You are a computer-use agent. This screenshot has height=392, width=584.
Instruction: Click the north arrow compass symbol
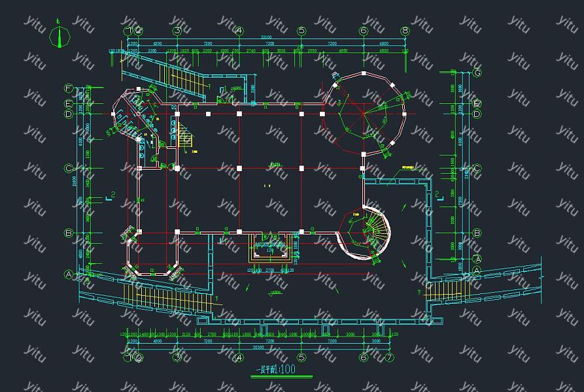[x=60, y=36]
